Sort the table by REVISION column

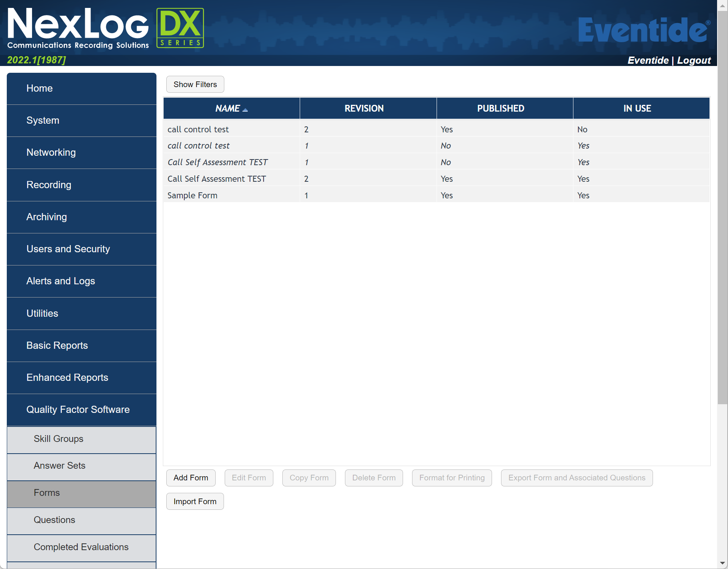(x=364, y=108)
